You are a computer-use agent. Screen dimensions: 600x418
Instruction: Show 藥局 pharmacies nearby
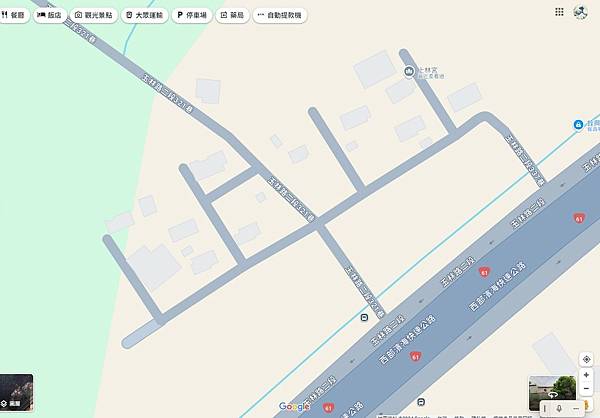[x=232, y=15]
